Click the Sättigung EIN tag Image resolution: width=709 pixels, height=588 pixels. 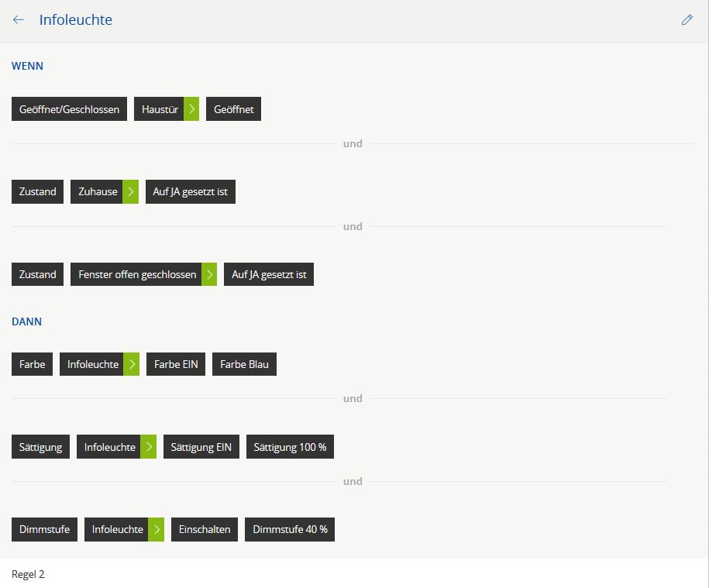click(201, 447)
